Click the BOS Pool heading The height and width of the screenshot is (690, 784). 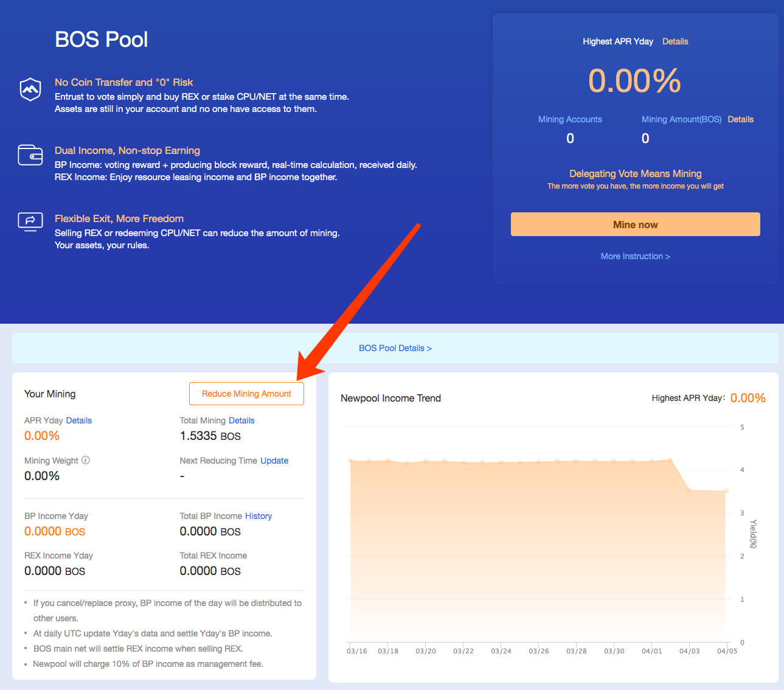point(102,40)
